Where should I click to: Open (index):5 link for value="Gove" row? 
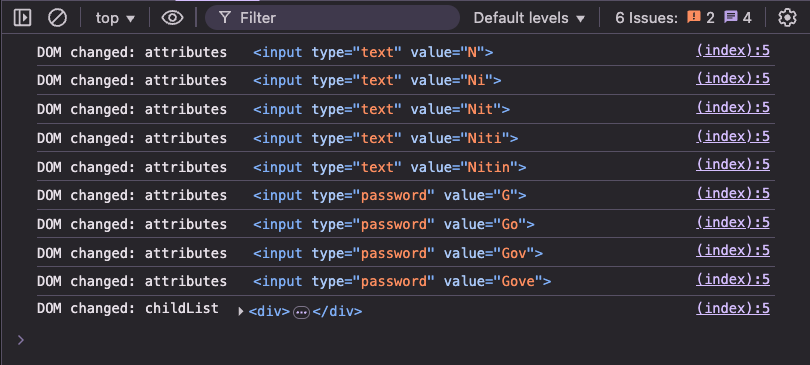[x=733, y=279]
